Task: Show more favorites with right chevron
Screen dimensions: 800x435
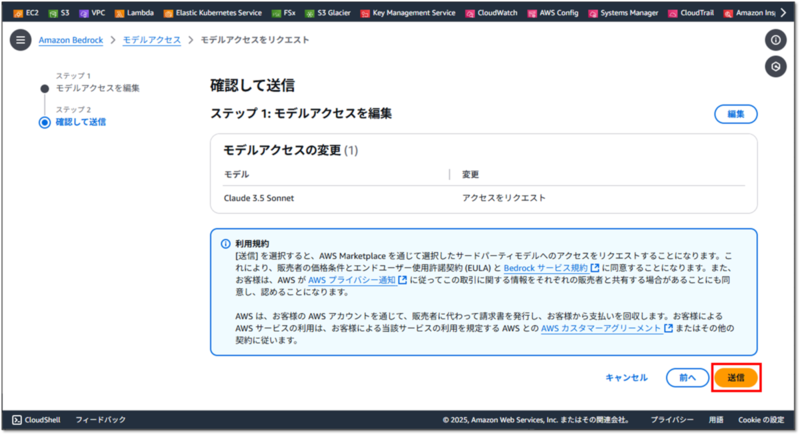Action: click(784, 13)
